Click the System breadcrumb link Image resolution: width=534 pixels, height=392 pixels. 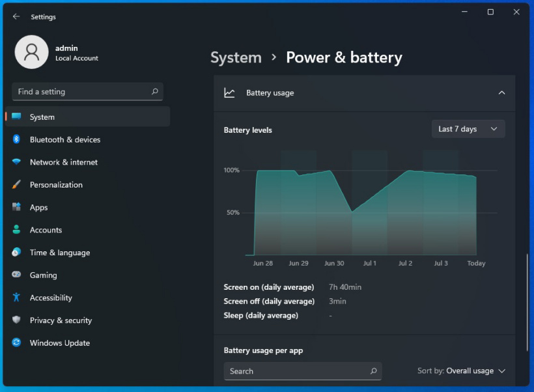coord(236,57)
